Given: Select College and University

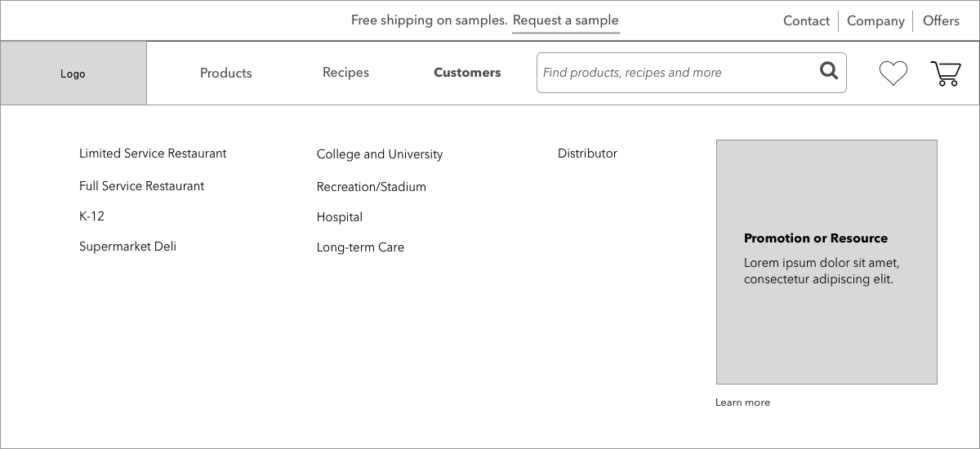Looking at the screenshot, I should pos(380,154).
